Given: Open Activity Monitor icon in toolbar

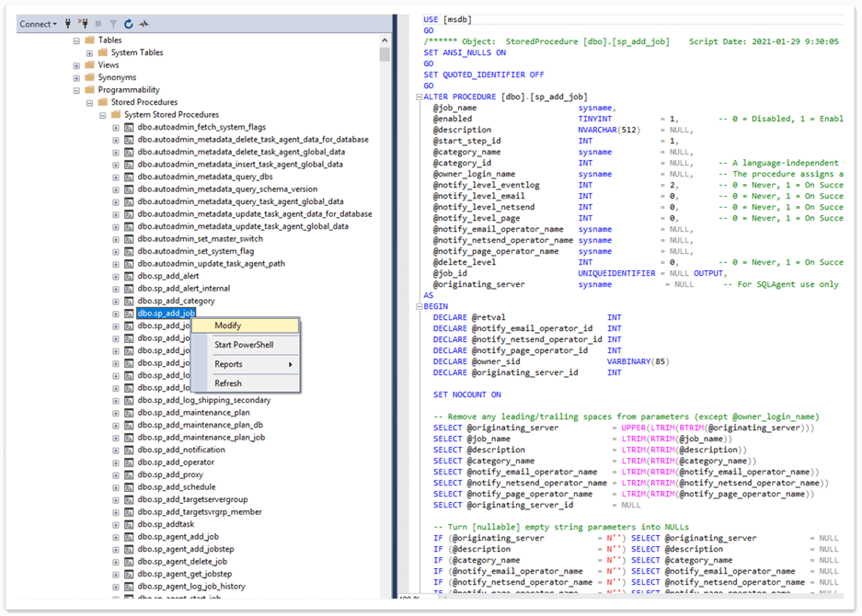Looking at the screenshot, I should tap(144, 24).
